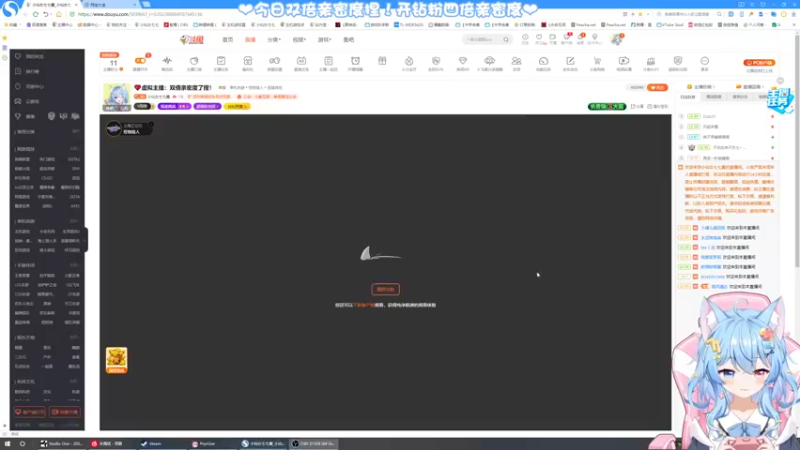
Task: Open the flame icon in toolbar
Action: [409, 62]
